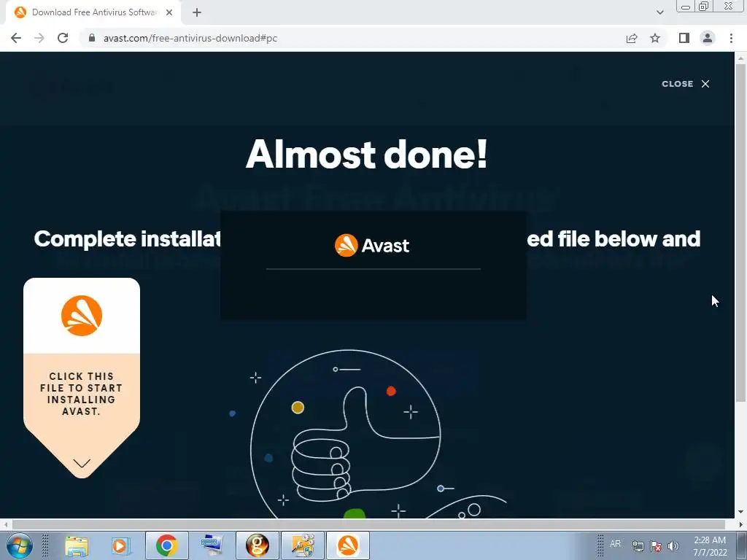Screen dimensions: 747x560
Task: Click the address bar URL
Action: click(190, 38)
